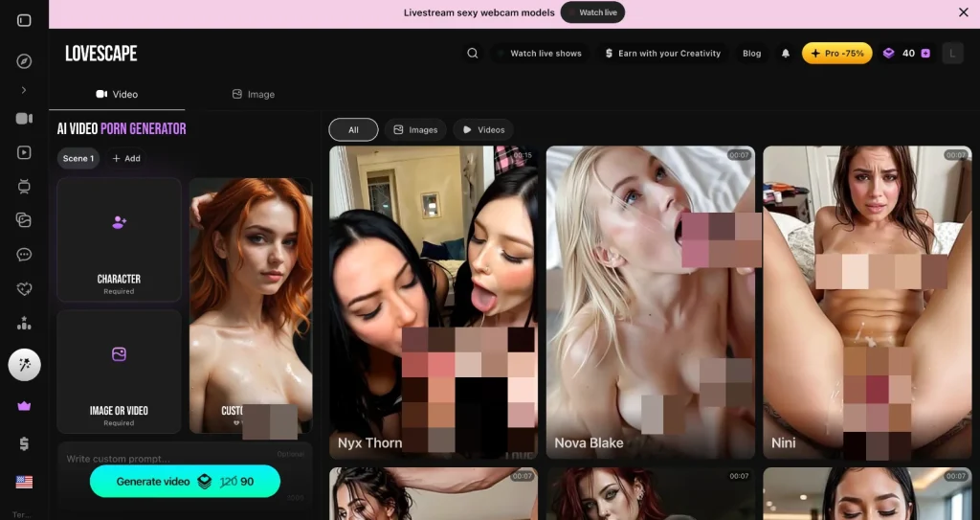This screenshot has height=520, width=980.
Task: Switch to the Image tab
Action: coord(253,95)
